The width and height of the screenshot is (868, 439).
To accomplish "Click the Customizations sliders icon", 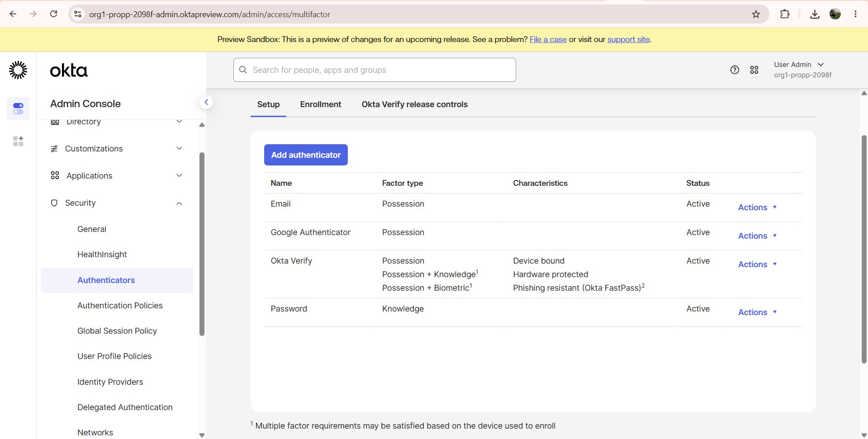I will click(54, 149).
